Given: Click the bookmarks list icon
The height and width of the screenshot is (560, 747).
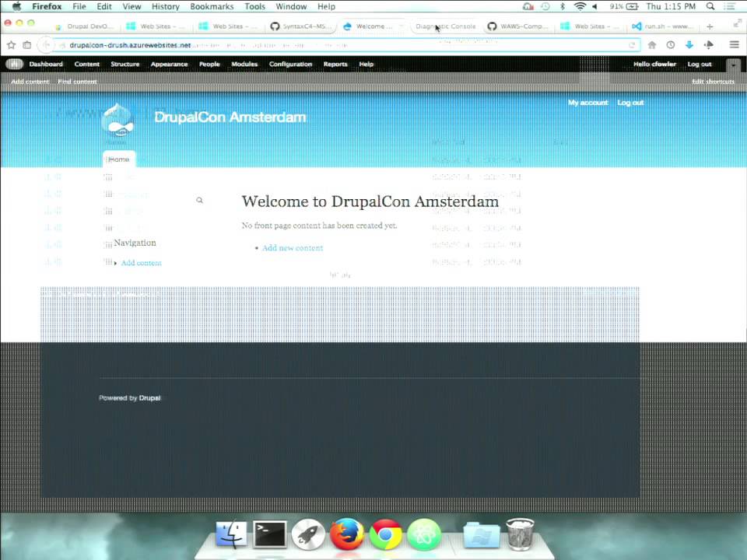Looking at the screenshot, I should pos(27,45).
